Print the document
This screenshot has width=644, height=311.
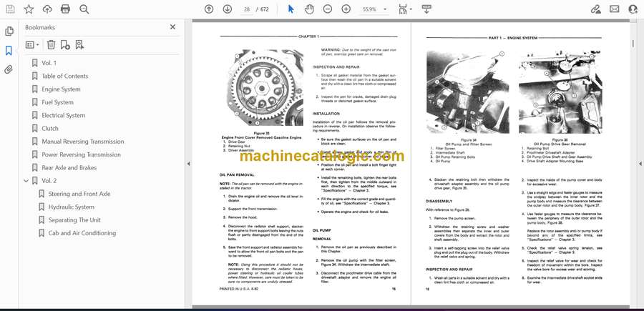65,9
